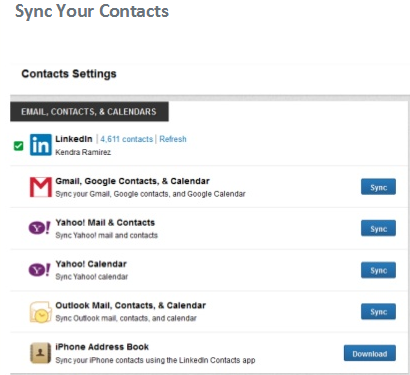This screenshot has width=410, height=375.
Task: Click 'Sync Outlook mail, contacts, and calendar' description
Action: tap(126, 318)
